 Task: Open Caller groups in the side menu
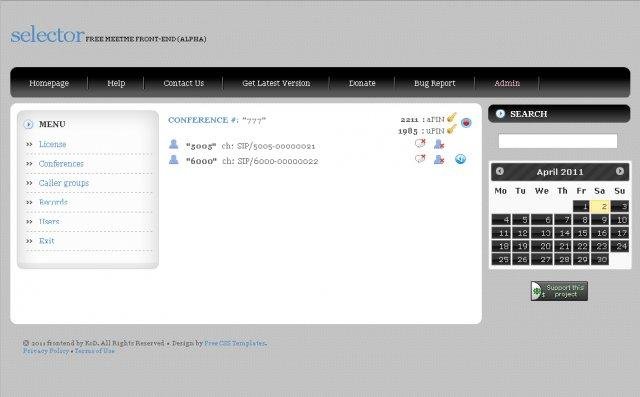(64, 183)
